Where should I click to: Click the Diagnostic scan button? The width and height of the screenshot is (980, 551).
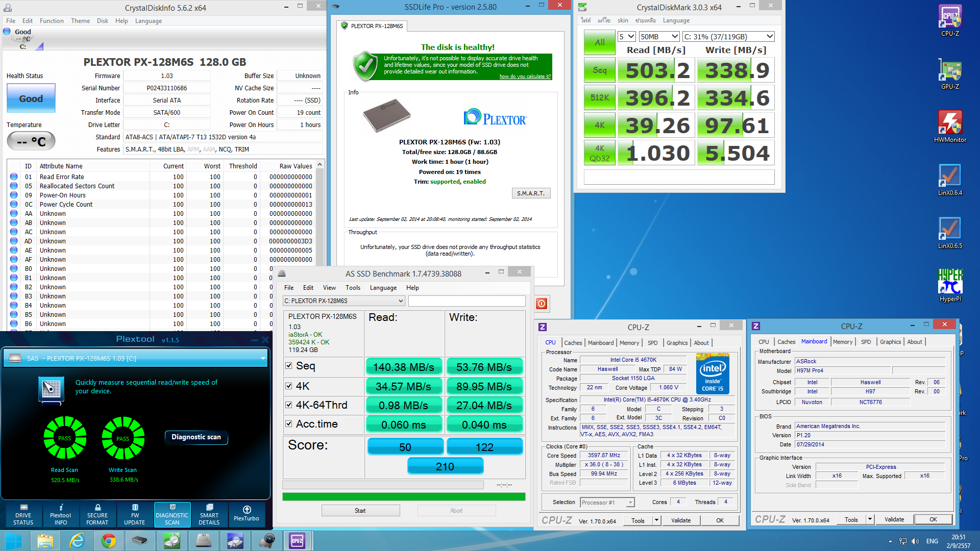click(x=196, y=437)
